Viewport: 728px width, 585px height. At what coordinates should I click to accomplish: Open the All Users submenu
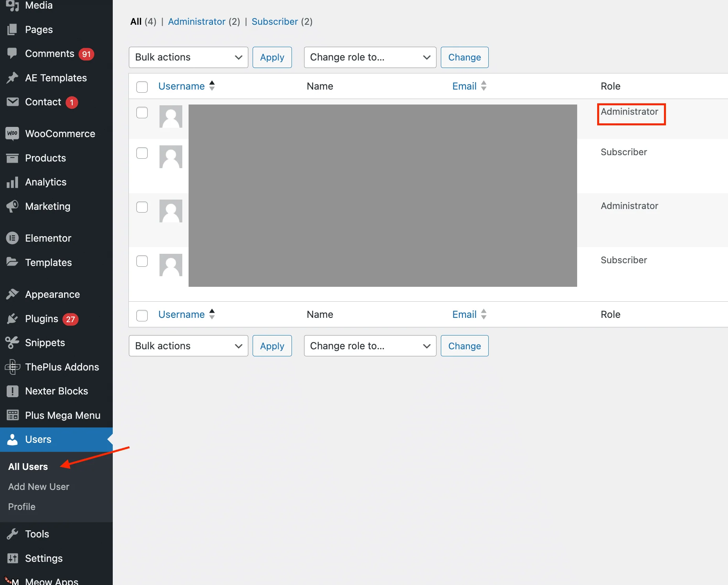28,466
